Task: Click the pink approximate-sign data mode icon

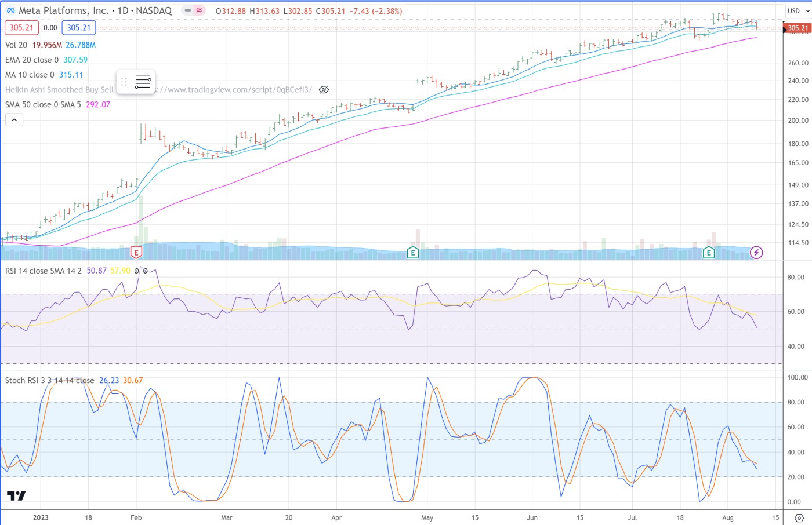Action: [x=200, y=10]
